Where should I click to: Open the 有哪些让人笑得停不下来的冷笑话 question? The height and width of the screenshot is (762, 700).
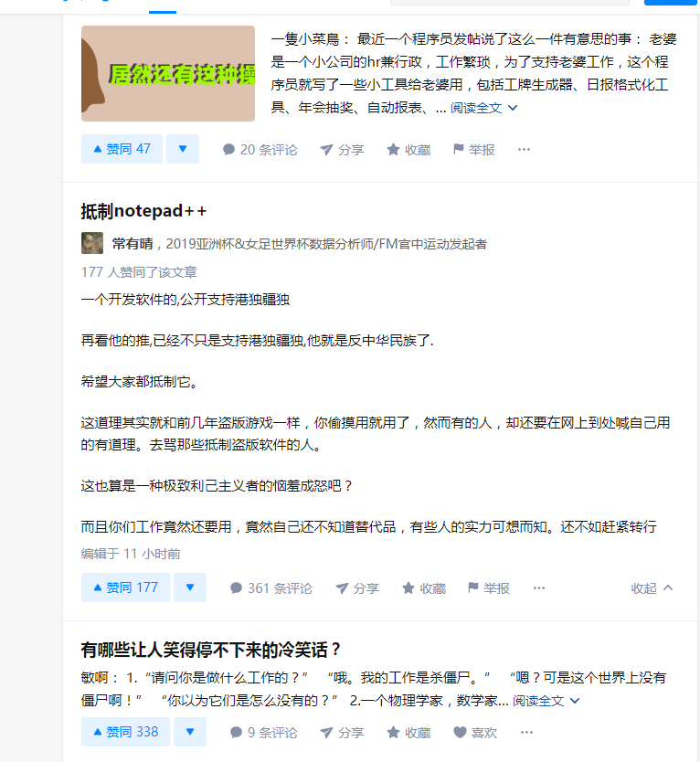tap(210, 650)
